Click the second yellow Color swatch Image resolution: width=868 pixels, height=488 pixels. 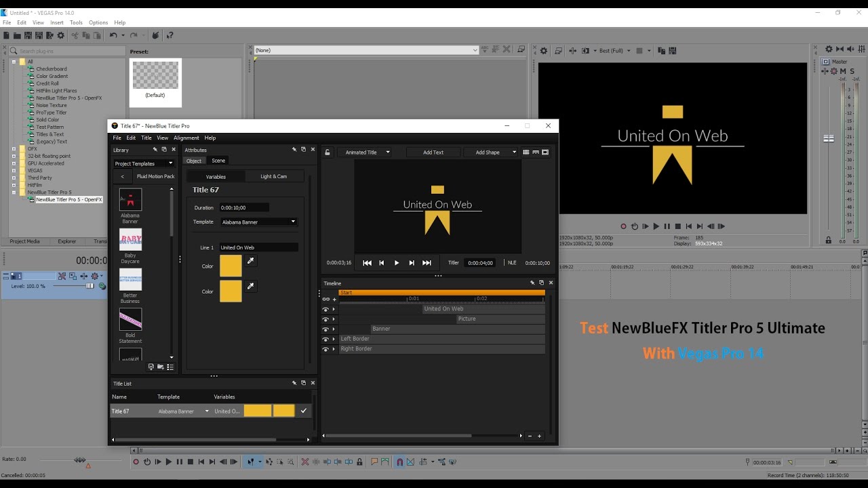coord(231,291)
